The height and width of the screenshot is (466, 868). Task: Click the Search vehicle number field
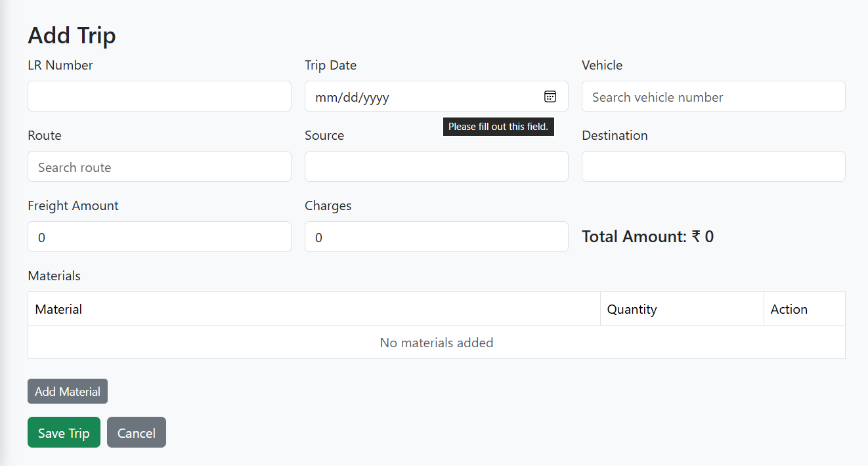pos(714,96)
